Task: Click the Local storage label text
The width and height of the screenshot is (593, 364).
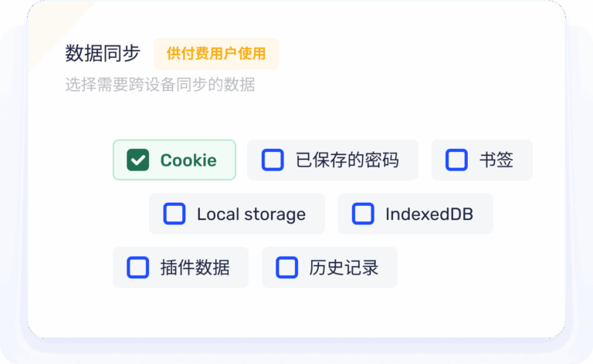Action: [251, 214]
